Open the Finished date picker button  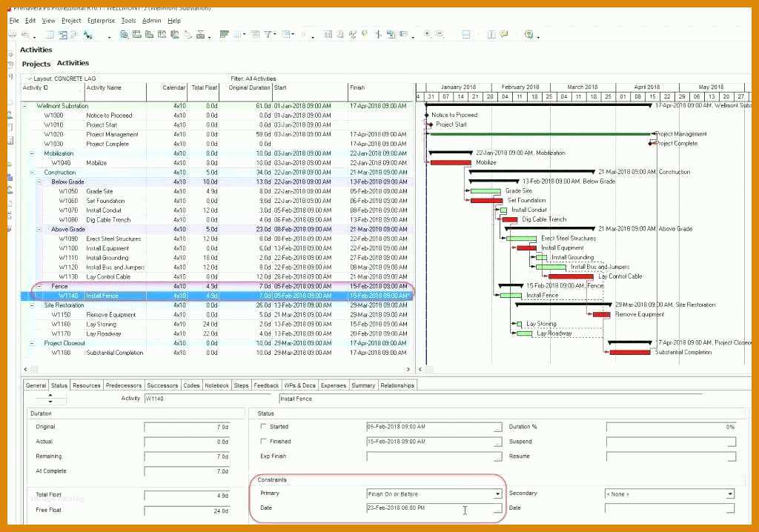pyautogui.click(x=497, y=442)
